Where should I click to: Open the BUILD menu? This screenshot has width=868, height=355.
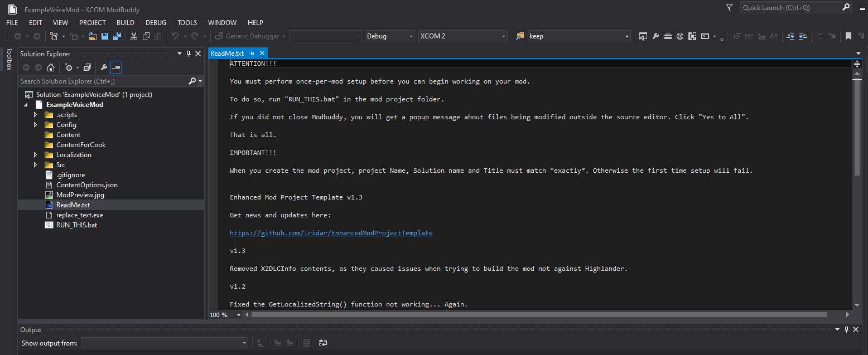click(125, 23)
